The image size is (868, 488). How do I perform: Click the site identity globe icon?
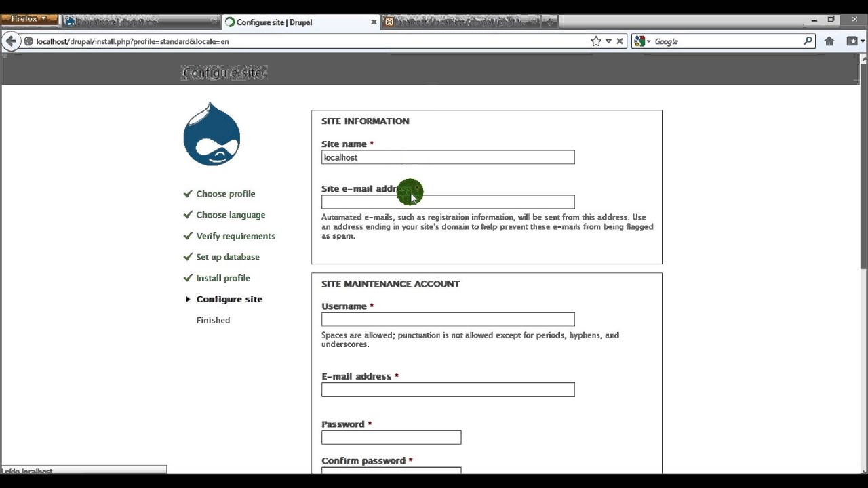28,41
